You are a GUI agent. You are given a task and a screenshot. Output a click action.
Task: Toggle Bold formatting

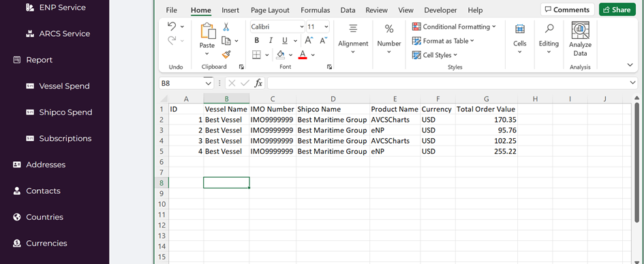coord(257,41)
